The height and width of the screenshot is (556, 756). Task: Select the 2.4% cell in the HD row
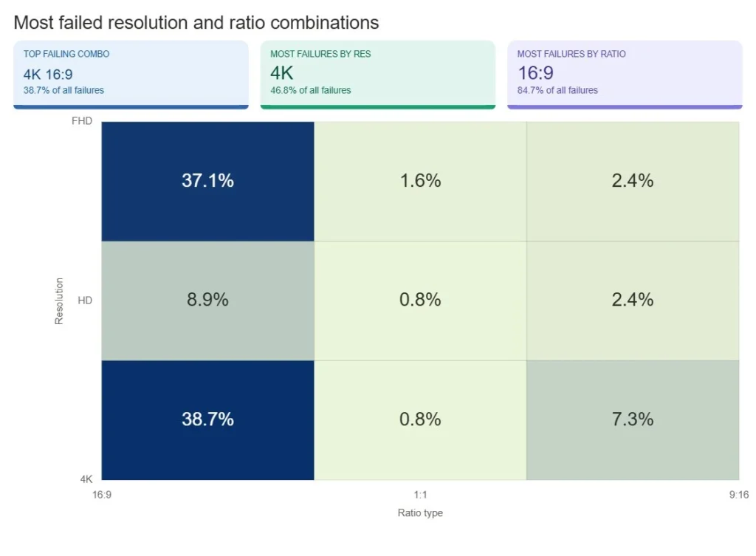(633, 300)
